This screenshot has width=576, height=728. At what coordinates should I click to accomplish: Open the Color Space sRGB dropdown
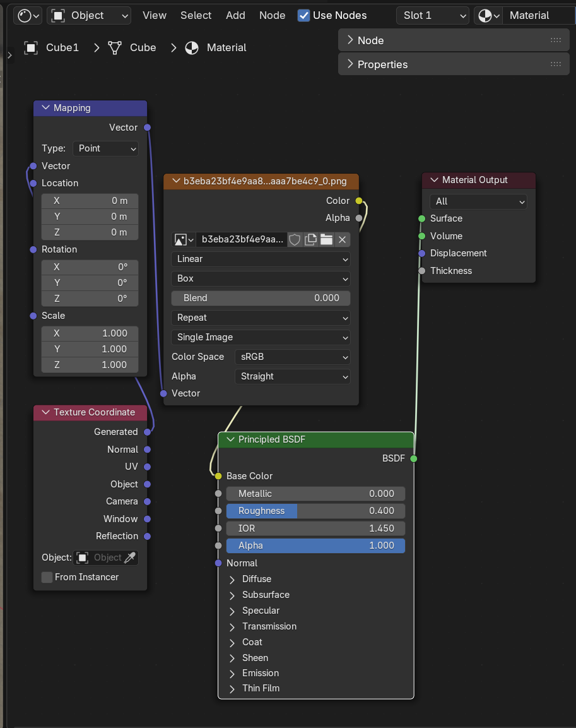[292, 357]
